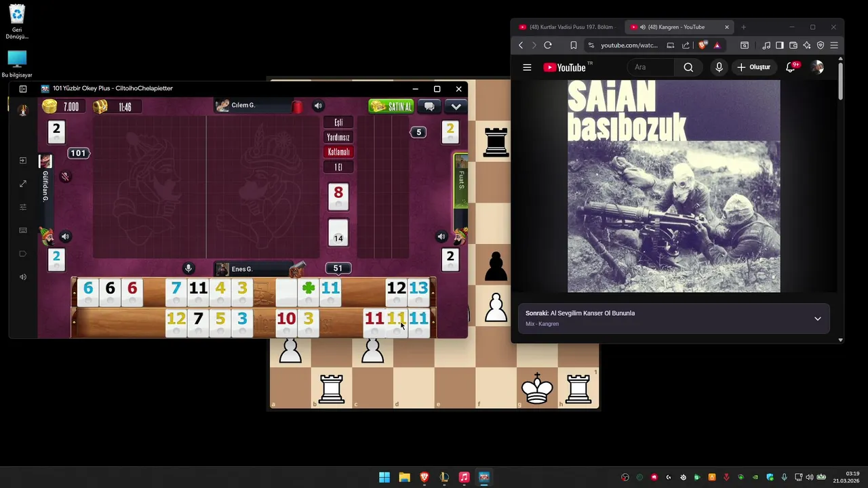Viewport: 868px width, 488px height.
Task: Open the browser playlist music note icon
Action: pos(766,45)
